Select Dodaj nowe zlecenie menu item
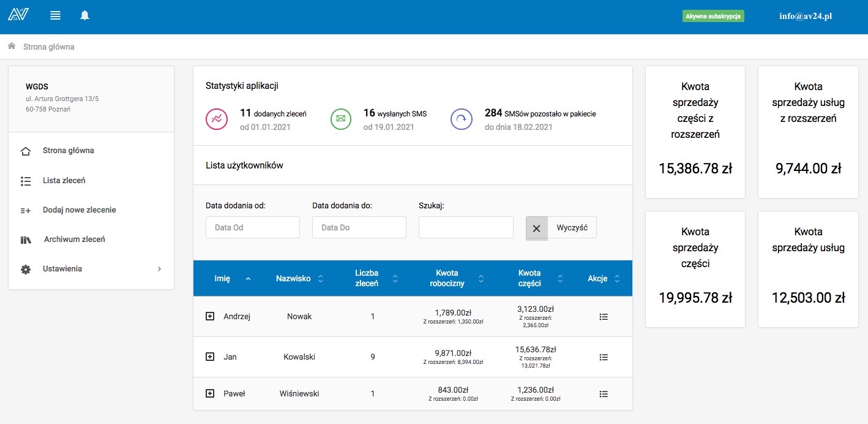 click(x=79, y=210)
